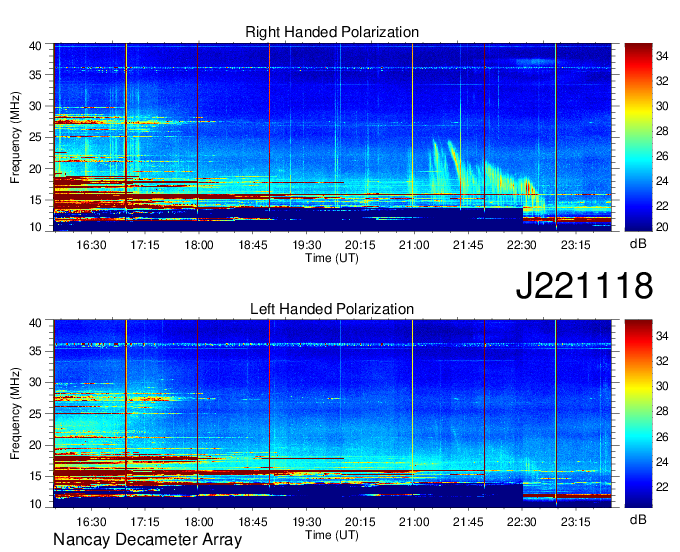
Task: Click the 28 dB label on top color bar
Action: [x=662, y=131]
